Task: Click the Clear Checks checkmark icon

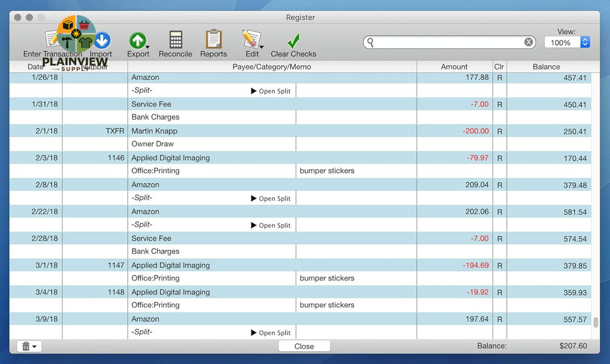Action: click(293, 40)
